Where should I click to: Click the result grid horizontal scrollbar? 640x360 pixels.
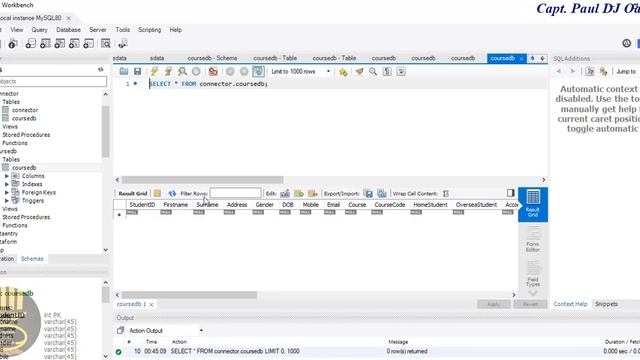[189, 295]
